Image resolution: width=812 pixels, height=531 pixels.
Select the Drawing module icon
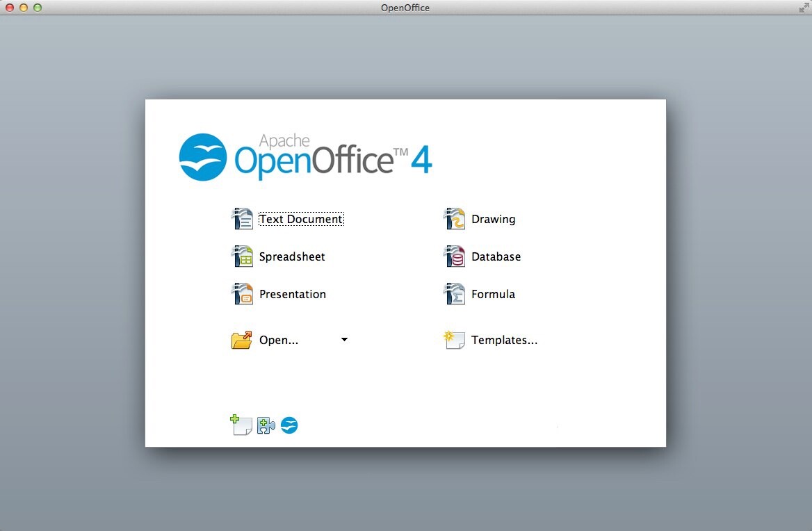click(454, 218)
